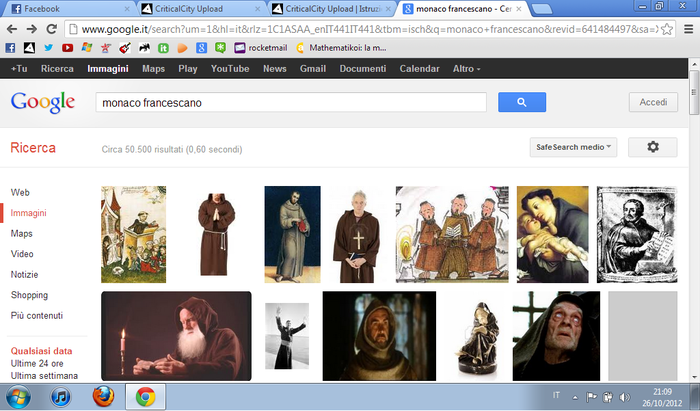
Task: Open the search settings gear
Action: (653, 147)
